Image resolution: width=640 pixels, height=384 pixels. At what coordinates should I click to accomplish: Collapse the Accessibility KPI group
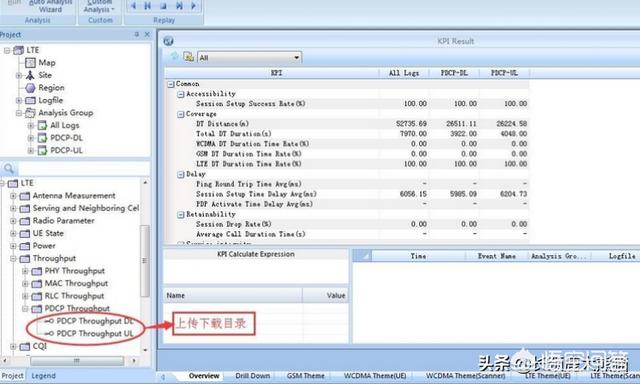[x=180, y=94]
